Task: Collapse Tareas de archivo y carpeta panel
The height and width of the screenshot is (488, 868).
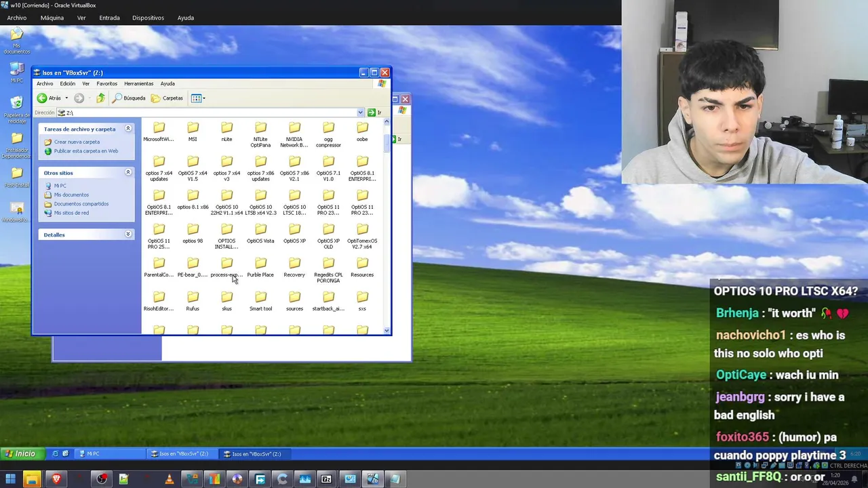Action: (127, 129)
